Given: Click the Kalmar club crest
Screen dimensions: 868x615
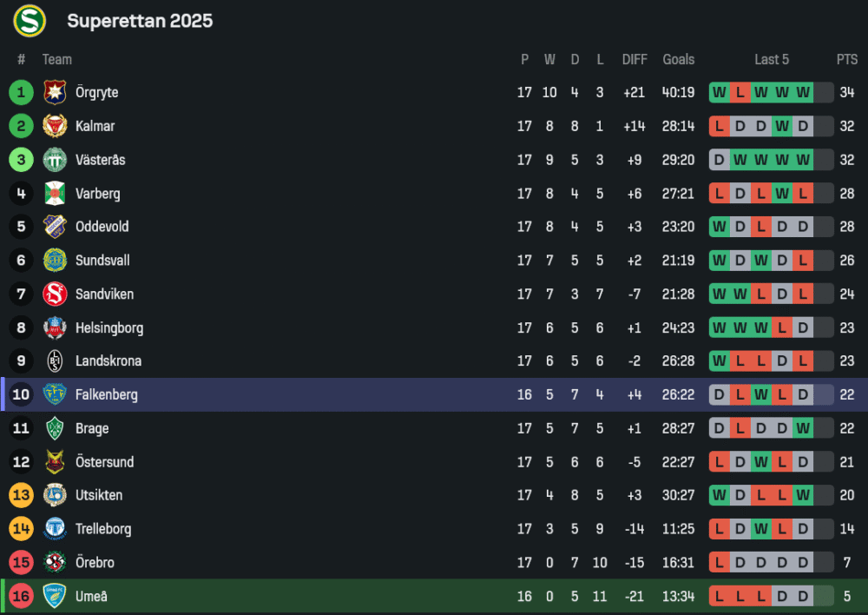Looking at the screenshot, I should tap(55, 126).
